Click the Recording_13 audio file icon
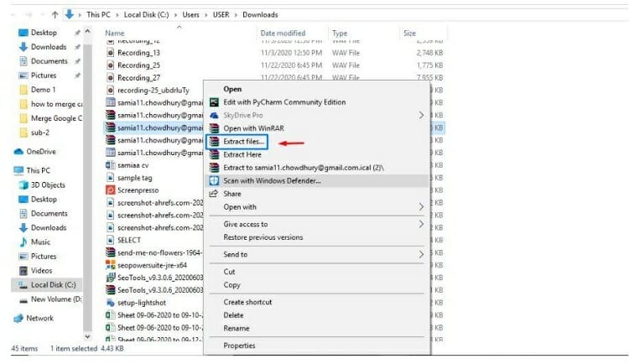Image resolution: width=629 pixels, height=364 pixels. 111,53
